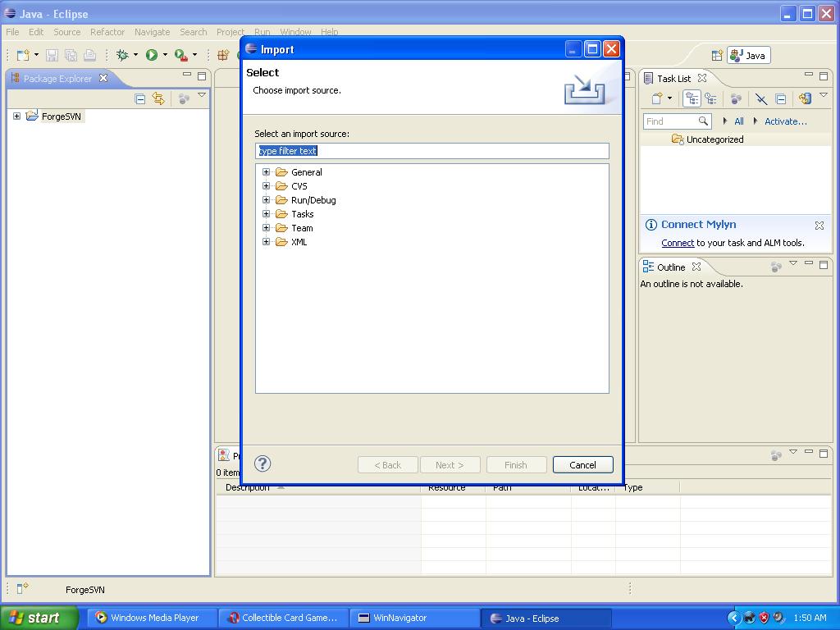This screenshot has width=840, height=630.
Task: Follow the Connect link for Mylyn
Action: tap(678, 243)
